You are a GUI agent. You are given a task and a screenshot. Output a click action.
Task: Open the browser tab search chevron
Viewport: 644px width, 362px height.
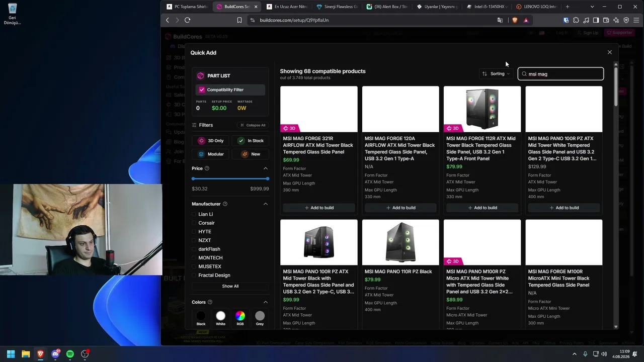(x=592, y=7)
